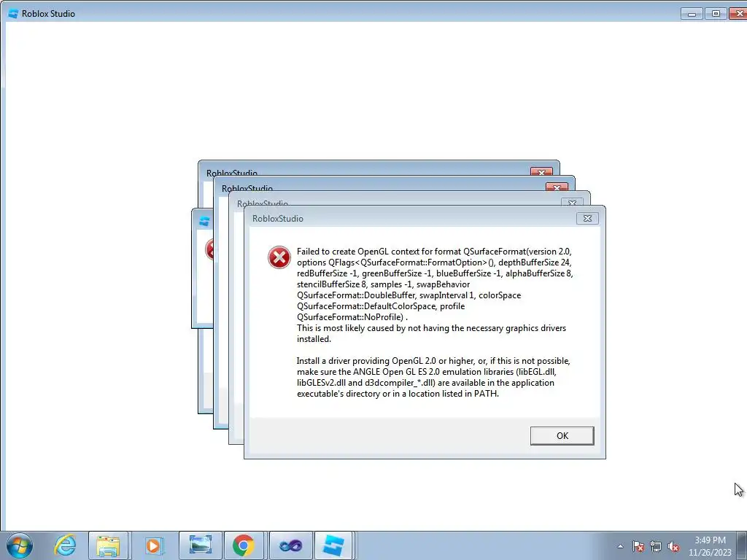
Task: Click OK in the front RobloxStudio error dialog
Action: pos(562,436)
